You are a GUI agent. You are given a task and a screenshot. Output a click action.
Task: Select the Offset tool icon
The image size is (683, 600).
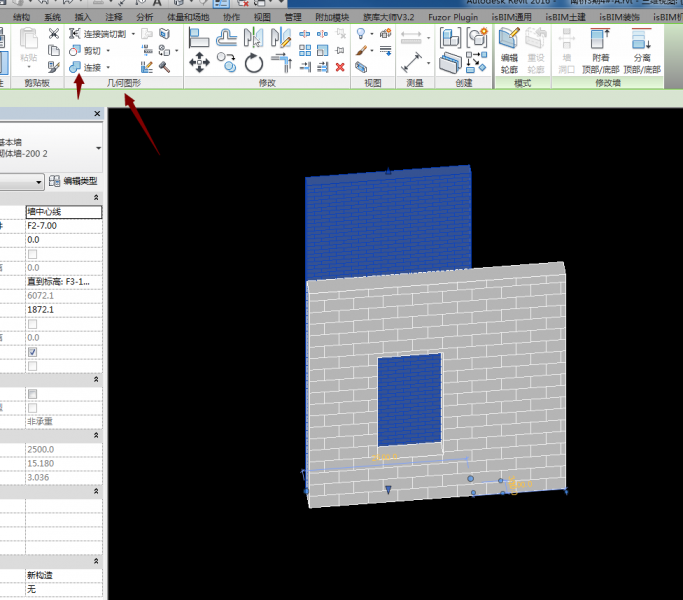click(x=228, y=36)
